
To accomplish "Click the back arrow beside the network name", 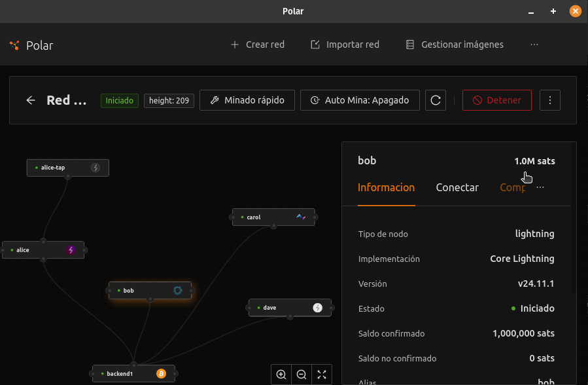I will click(31, 100).
